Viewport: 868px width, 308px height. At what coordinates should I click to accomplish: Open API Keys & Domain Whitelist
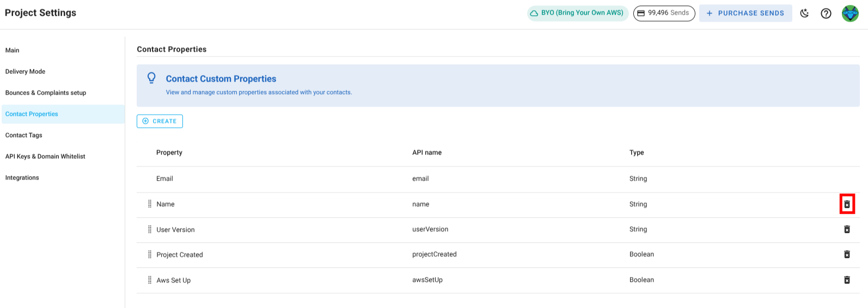pyautogui.click(x=63, y=156)
